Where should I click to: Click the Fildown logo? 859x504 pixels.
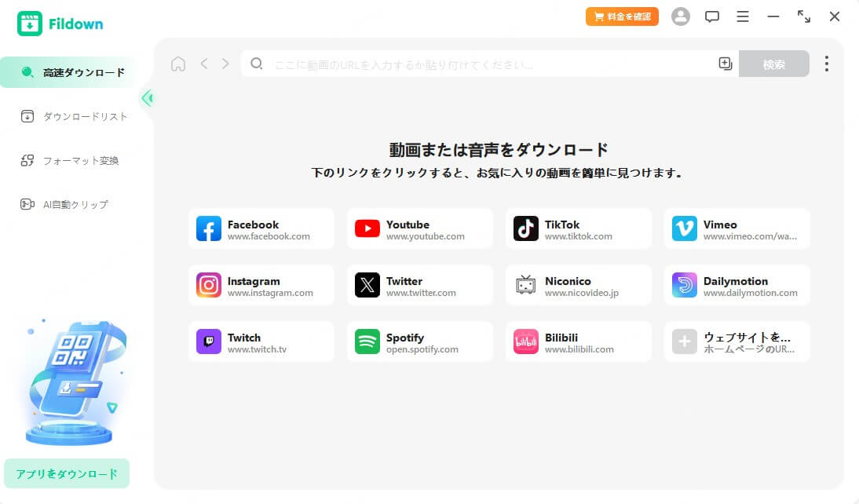(x=60, y=24)
